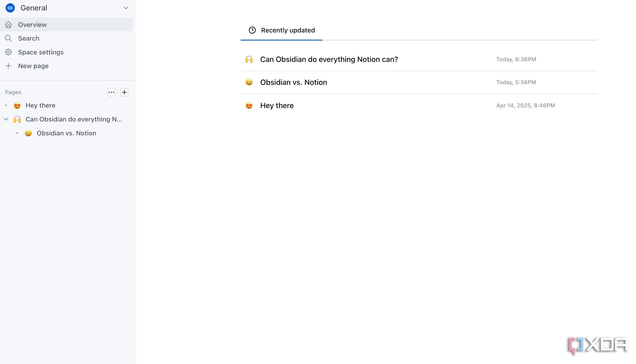636x364 pixels.
Task: Click raised-hands emoji in recently updated list
Action: click(x=249, y=59)
